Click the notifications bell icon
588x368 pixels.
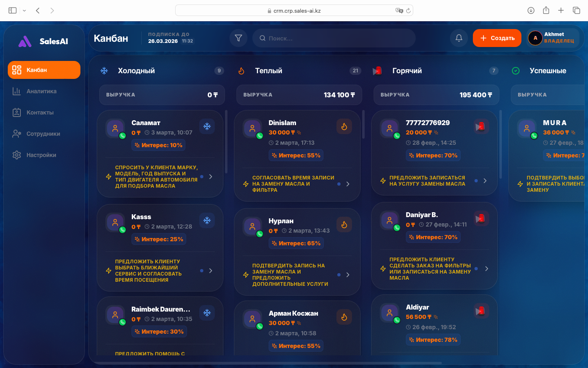pos(459,38)
